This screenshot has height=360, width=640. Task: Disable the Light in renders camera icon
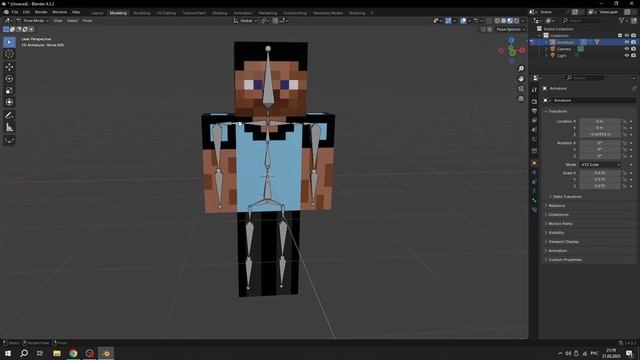point(633,55)
